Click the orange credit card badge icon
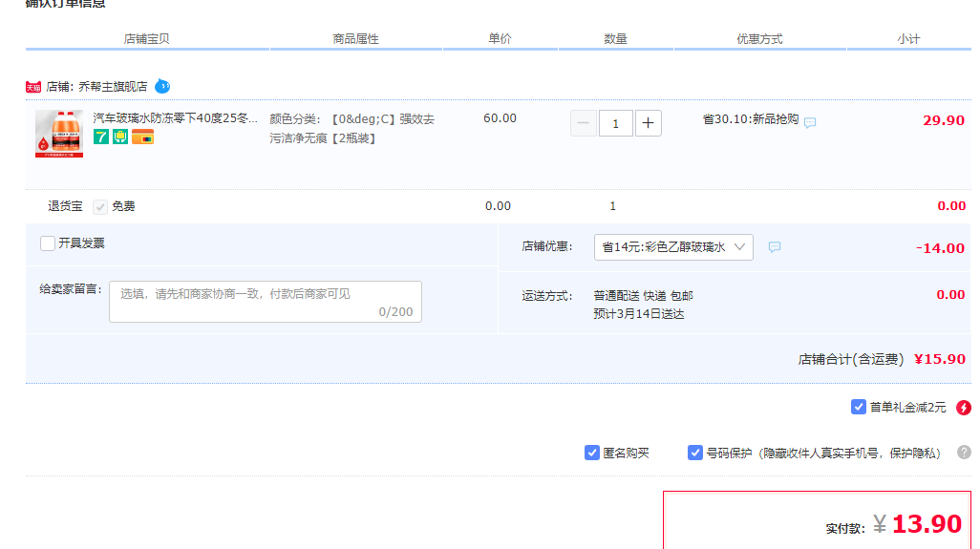This screenshot has width=980, height=549. tap(142, 137)
